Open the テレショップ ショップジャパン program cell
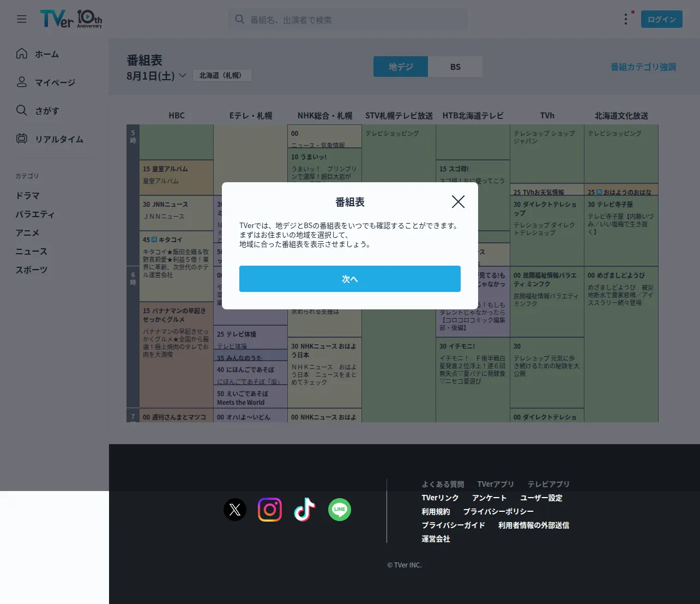 point(547,154)
